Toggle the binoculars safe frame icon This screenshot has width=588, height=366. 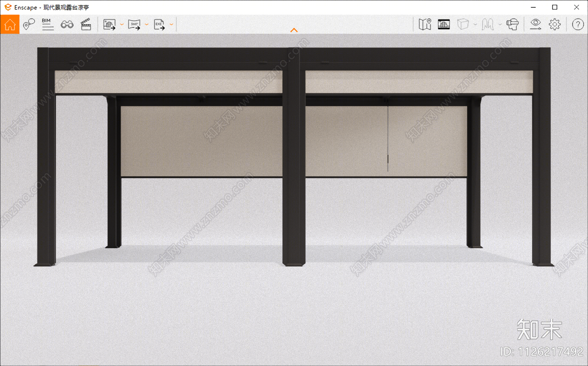67,24
